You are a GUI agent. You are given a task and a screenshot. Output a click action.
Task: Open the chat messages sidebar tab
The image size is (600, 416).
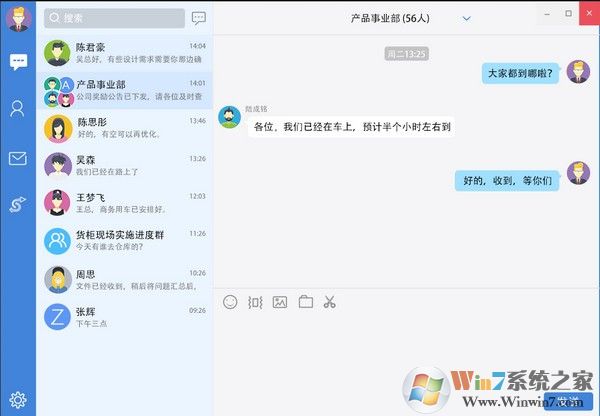point(18,62)
